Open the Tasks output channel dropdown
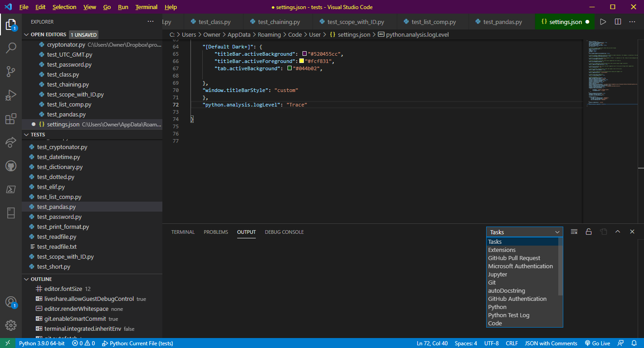The height and width of the screenshot is (348, 644). tap(524, 232)
